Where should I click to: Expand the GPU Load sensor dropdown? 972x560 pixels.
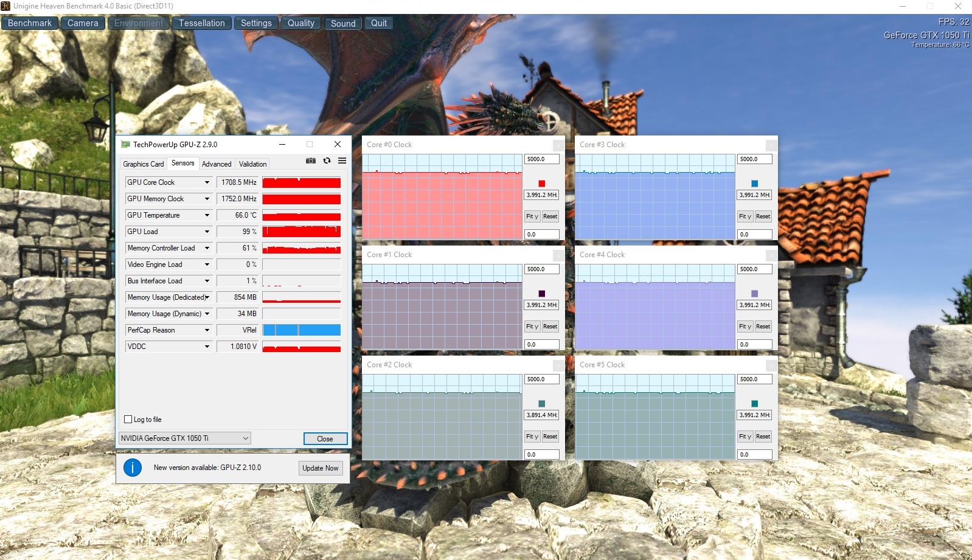coord(207,232)
